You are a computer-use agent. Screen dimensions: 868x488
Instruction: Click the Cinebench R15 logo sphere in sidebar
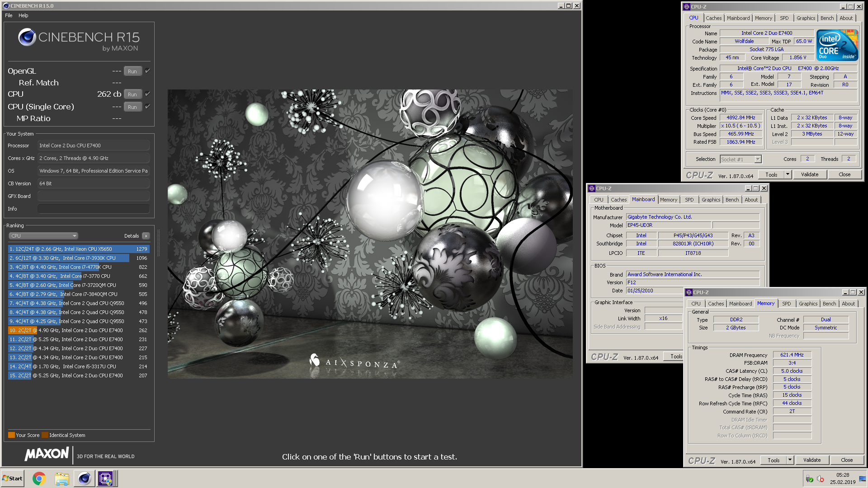(27, 37)
